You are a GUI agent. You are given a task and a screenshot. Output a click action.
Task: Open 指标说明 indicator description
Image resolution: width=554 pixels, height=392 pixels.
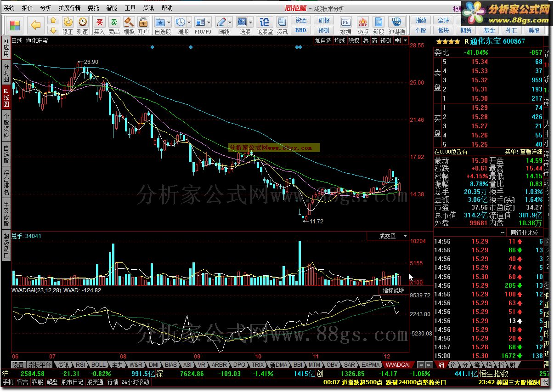(394, 290)
